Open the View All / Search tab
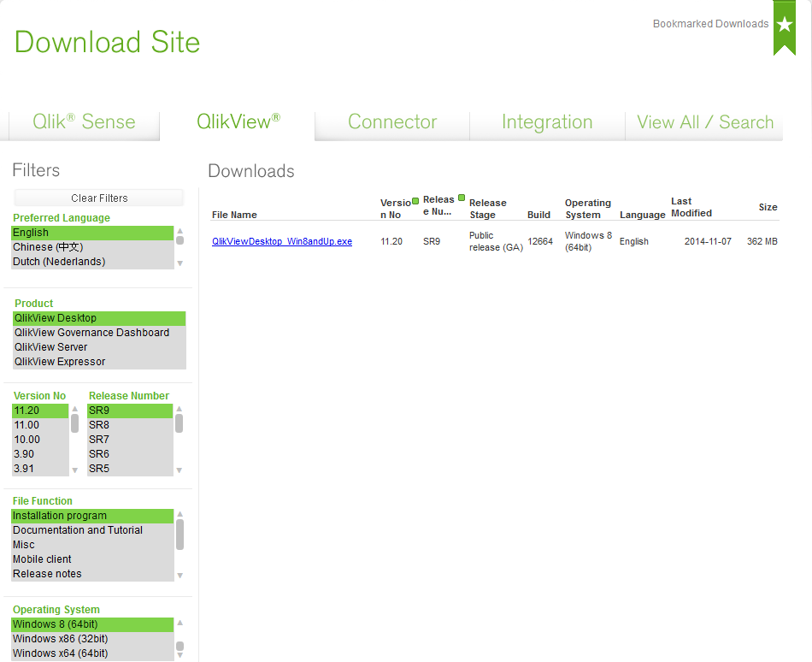 (x=705, y=122)
